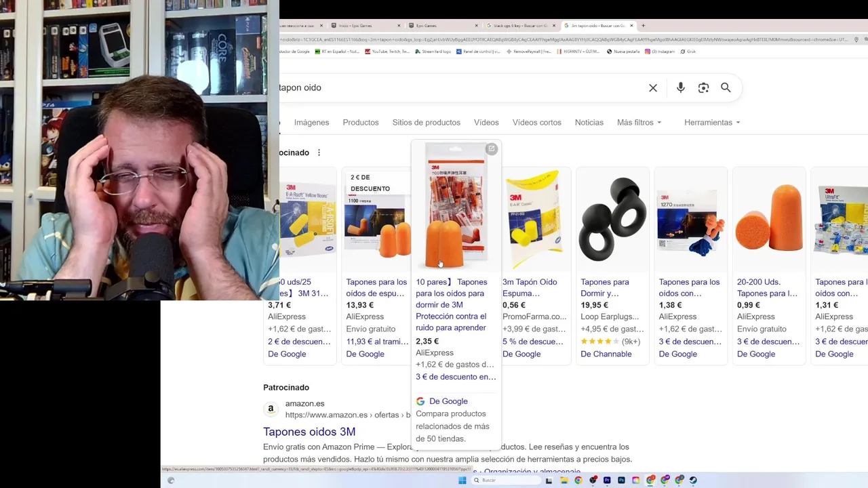Open Steam from the taskbar
868x488 pixels.
(x=693, y=480)
